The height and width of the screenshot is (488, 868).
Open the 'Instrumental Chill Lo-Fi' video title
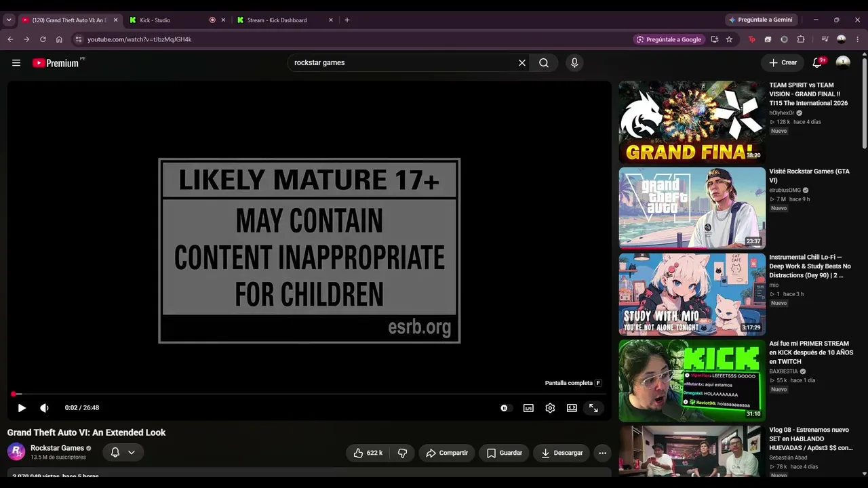coord(810,266)
